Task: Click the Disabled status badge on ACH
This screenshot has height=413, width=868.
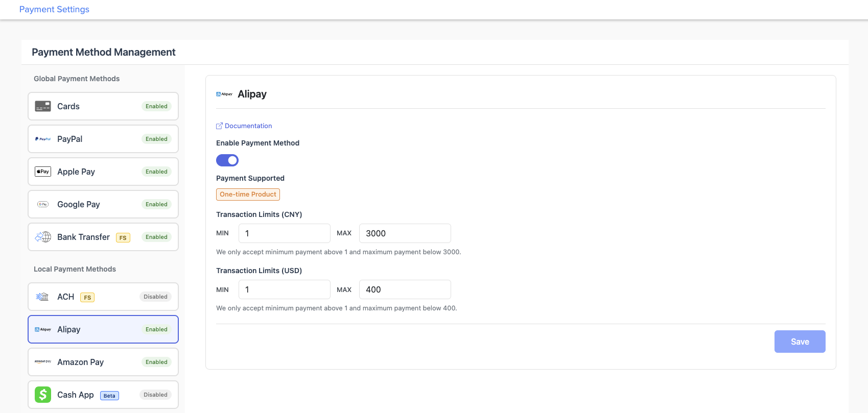Action: click(x=155, y=297)
